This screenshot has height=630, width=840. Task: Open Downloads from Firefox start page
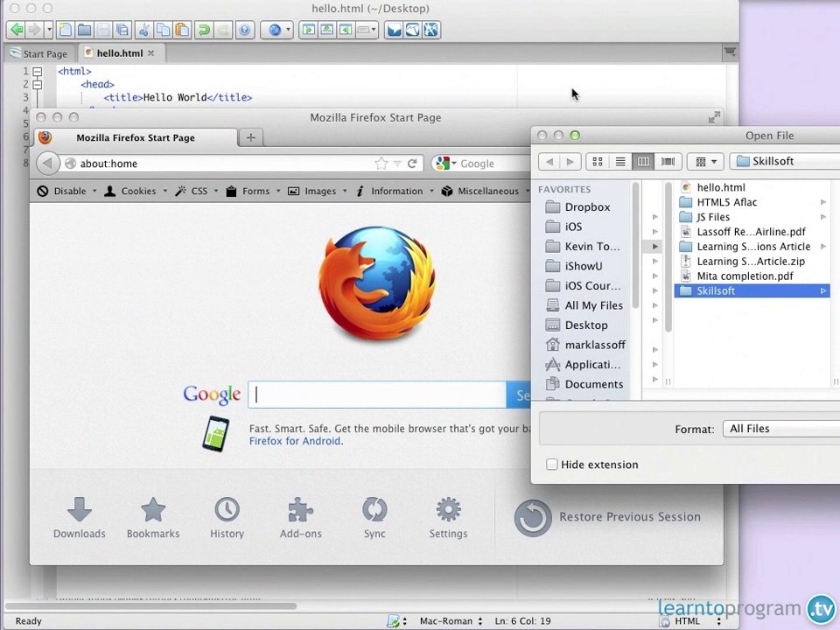[80, 517]
